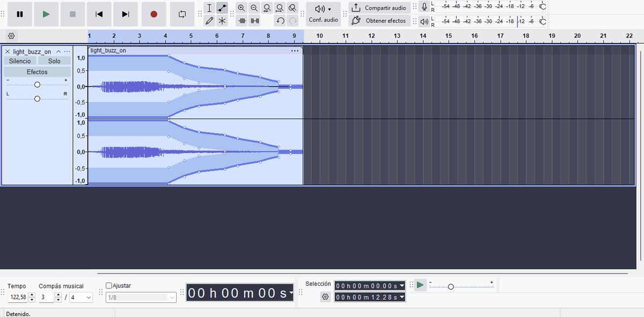Image resolution: width=644 pixels, height=317 pixels.
Task: Pause playback with the Pause button
Action: [20, 15]
